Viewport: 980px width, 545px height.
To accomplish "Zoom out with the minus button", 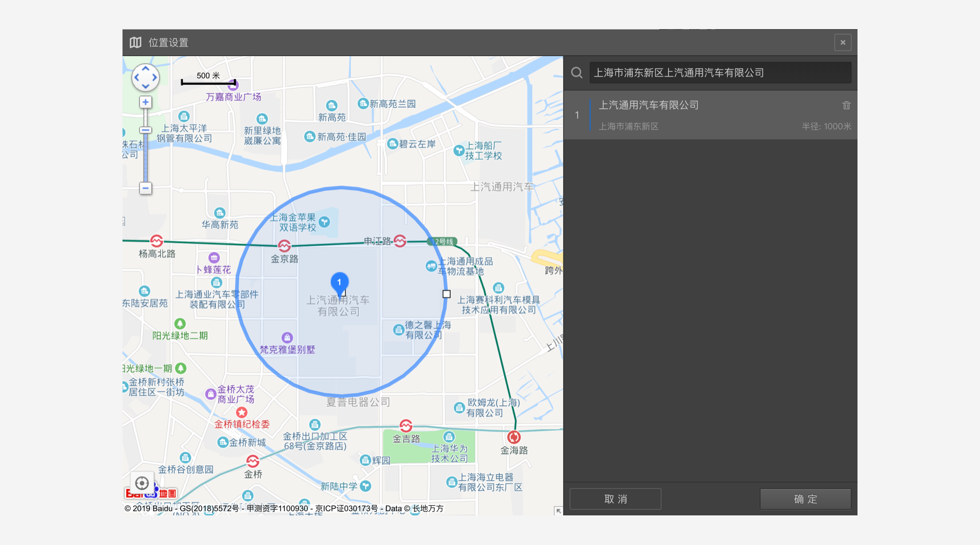I will (145, 188).
